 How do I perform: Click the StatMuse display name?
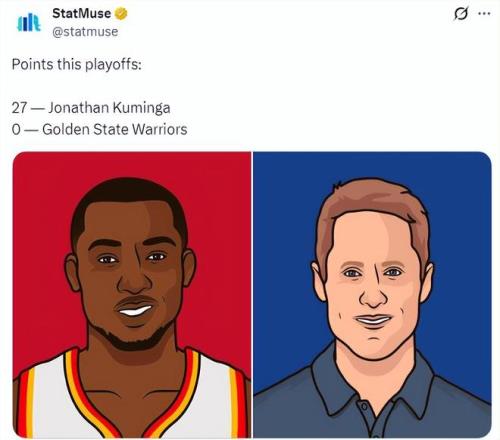coord(82,13)
